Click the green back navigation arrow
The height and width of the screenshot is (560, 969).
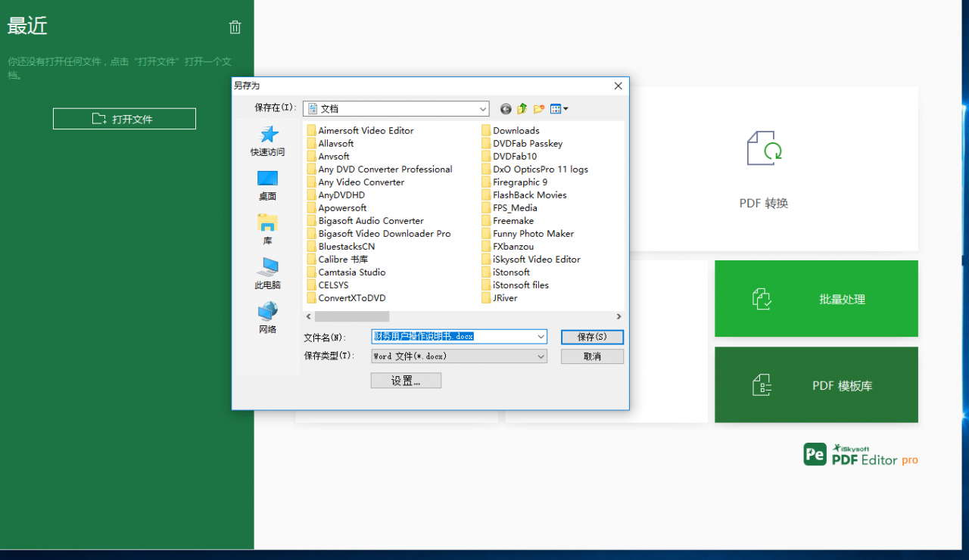pyautogui.click(x=505, y=108)
